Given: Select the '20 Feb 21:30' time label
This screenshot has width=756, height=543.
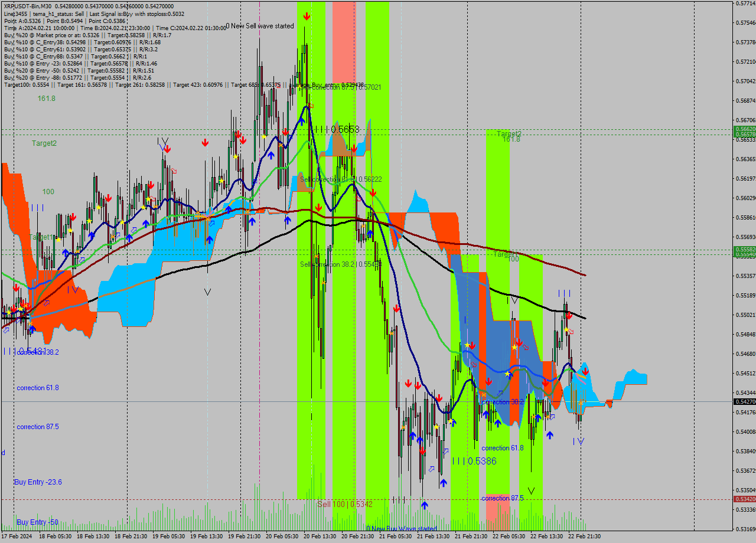Looking at the screenshot, I should [357, 537].
